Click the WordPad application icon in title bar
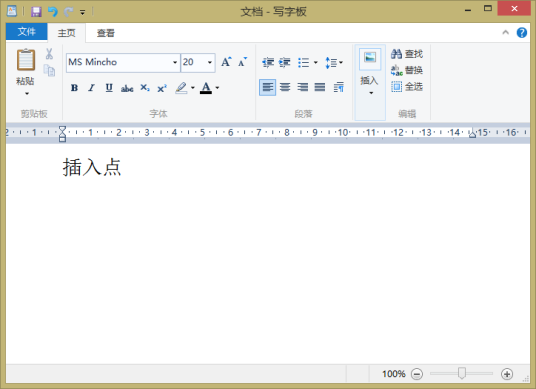 pyautogui.click(x=12, y=11)
